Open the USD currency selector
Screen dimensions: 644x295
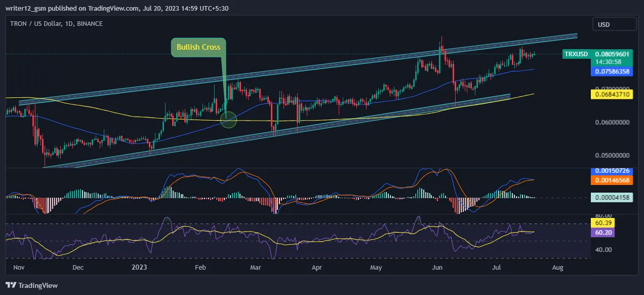(x=615, y=24)
